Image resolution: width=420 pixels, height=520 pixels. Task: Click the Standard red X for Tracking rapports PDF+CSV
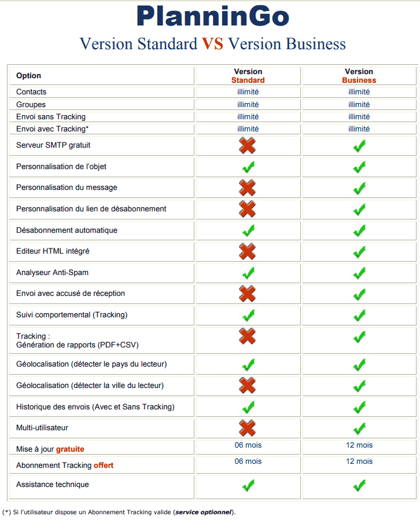(x=248, y=336)
